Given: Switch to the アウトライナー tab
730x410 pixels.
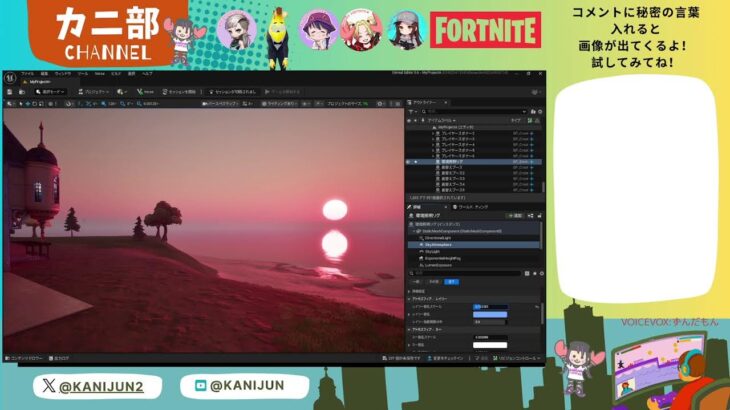Looking at the screenshot, I should 424,102.
